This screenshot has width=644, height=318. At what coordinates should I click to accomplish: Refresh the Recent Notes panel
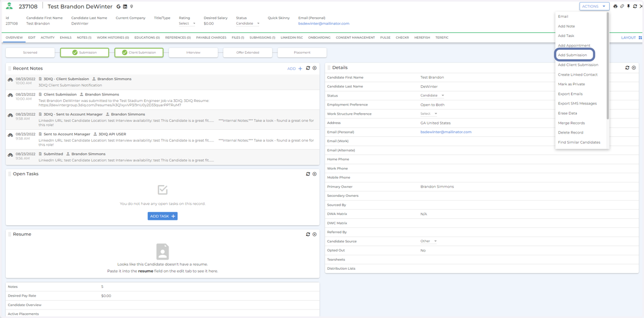click(x=308, y=68)
